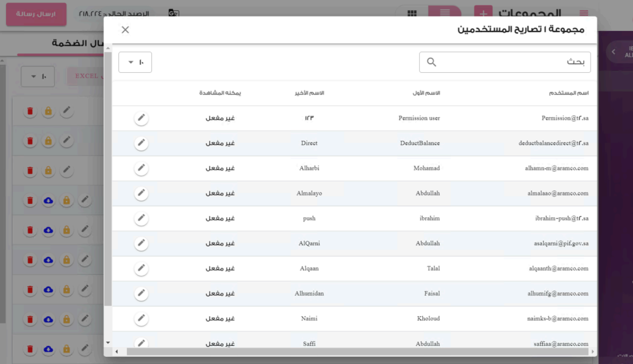Click first name "Faisal"

(432, 294)
